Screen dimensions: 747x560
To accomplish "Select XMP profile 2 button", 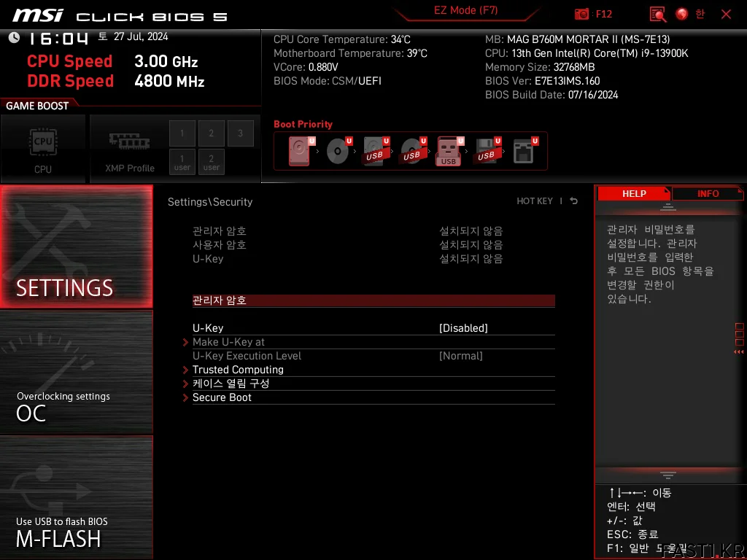I will [x=211, y=133].
